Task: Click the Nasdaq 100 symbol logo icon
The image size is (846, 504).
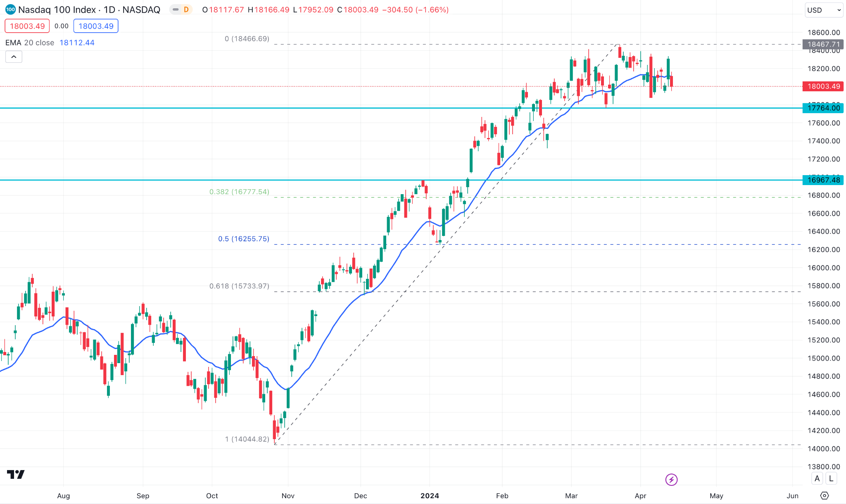Action: click(x=10, y=10)
